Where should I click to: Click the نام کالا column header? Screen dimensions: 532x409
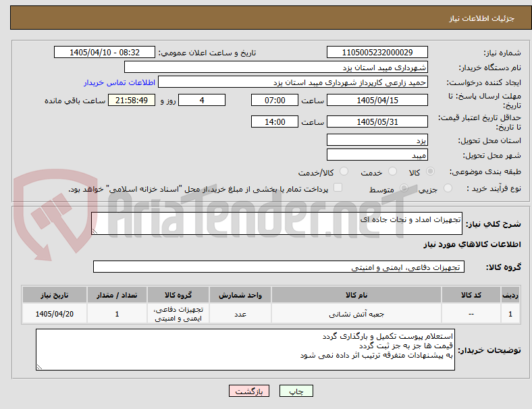[356, 295]
